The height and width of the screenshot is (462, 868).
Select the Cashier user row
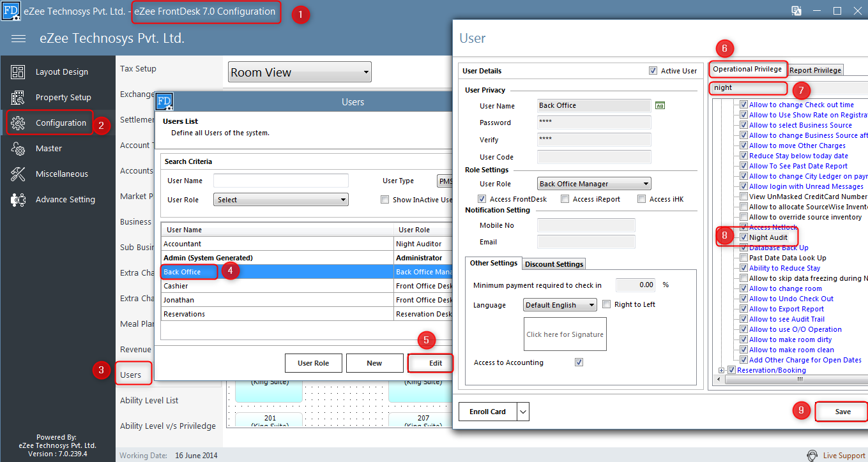[x=307, y=286]
